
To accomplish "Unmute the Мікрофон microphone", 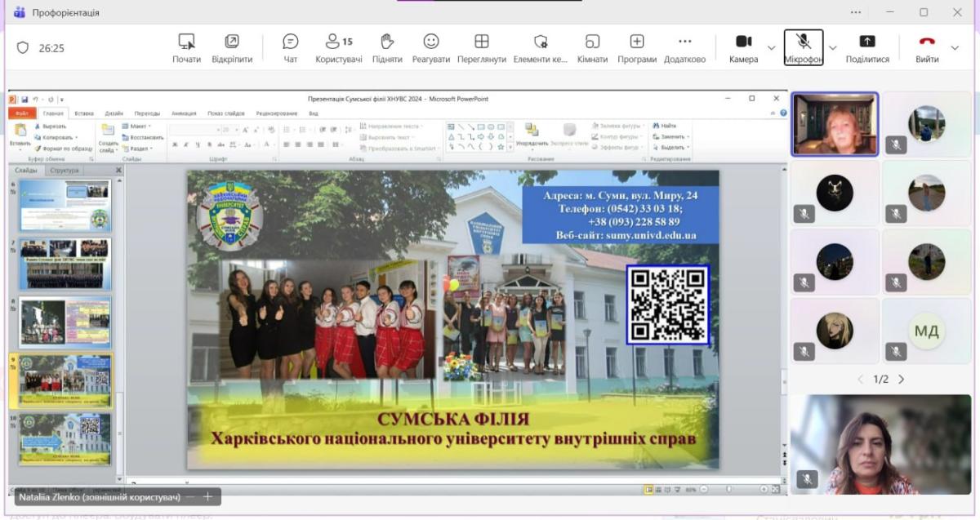I will (x=803, y=48).
